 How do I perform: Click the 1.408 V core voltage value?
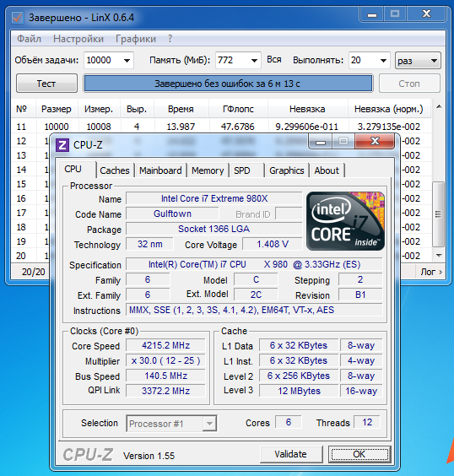[273, 245]
